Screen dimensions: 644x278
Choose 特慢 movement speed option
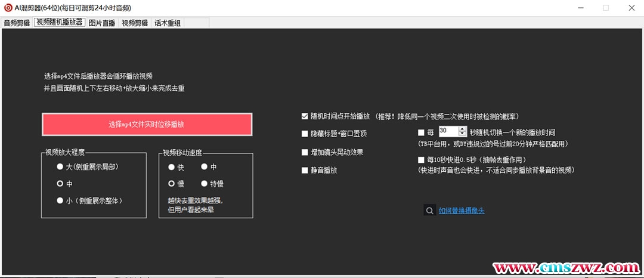tap(205, 184)
